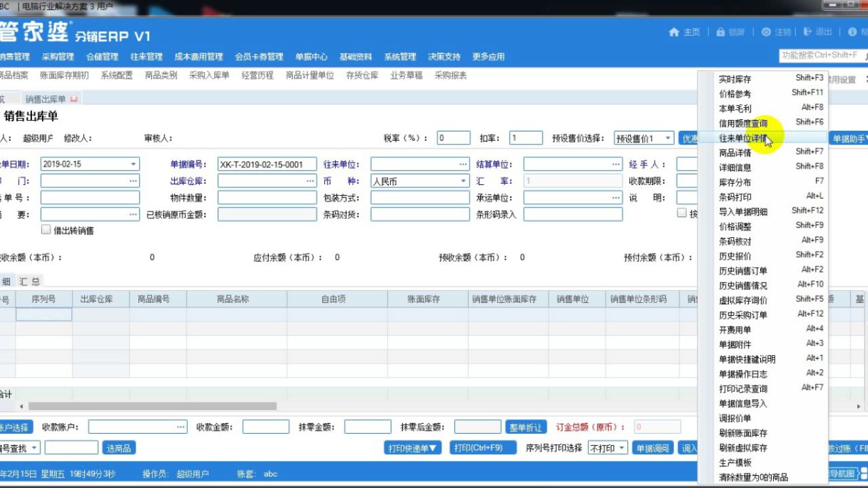Image resolution: width=868 pixels, height=488 pixels.
Task: Open the 部门 field ellipsis lookup button
Action: 134,181
